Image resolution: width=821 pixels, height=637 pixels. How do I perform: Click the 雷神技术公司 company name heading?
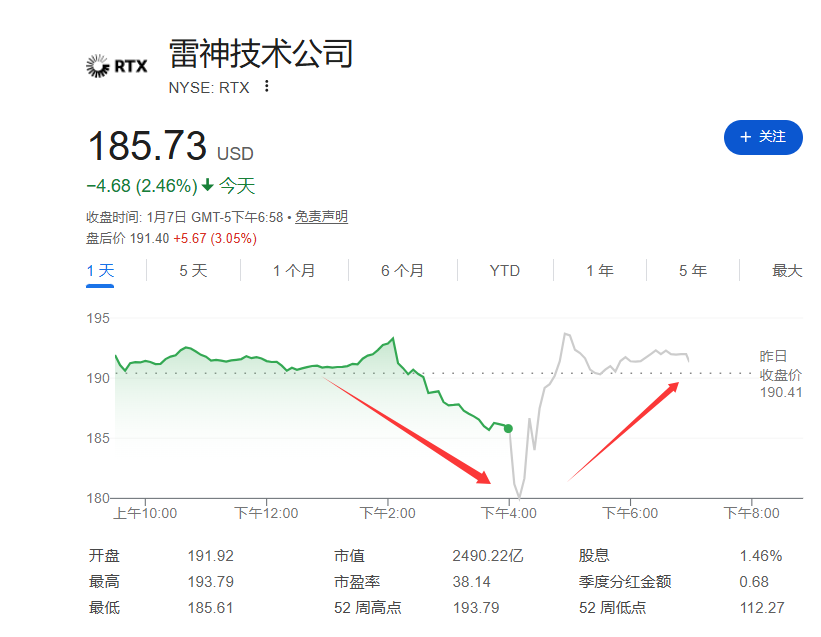coord(261,53)
